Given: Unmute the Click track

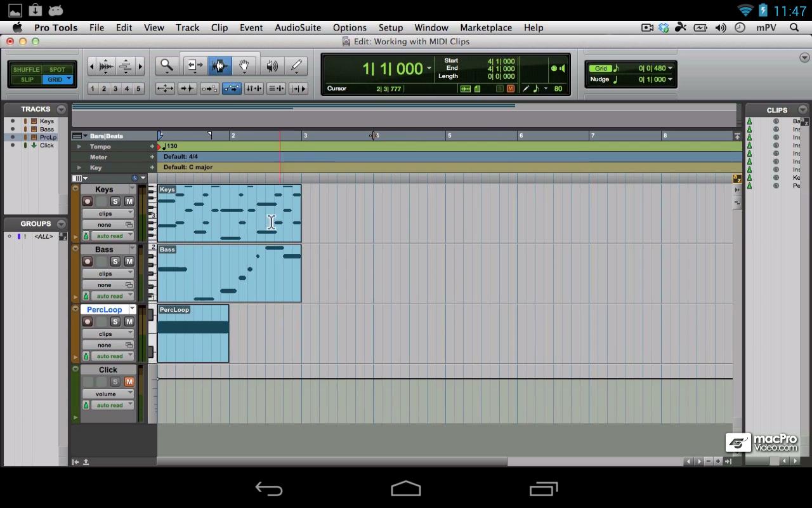Looking at the screenshot, I should tap(129, 382).
